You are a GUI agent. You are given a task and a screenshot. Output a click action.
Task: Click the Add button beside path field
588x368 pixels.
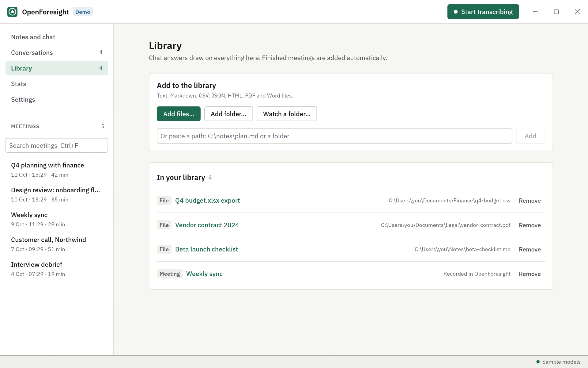(530, 136)
